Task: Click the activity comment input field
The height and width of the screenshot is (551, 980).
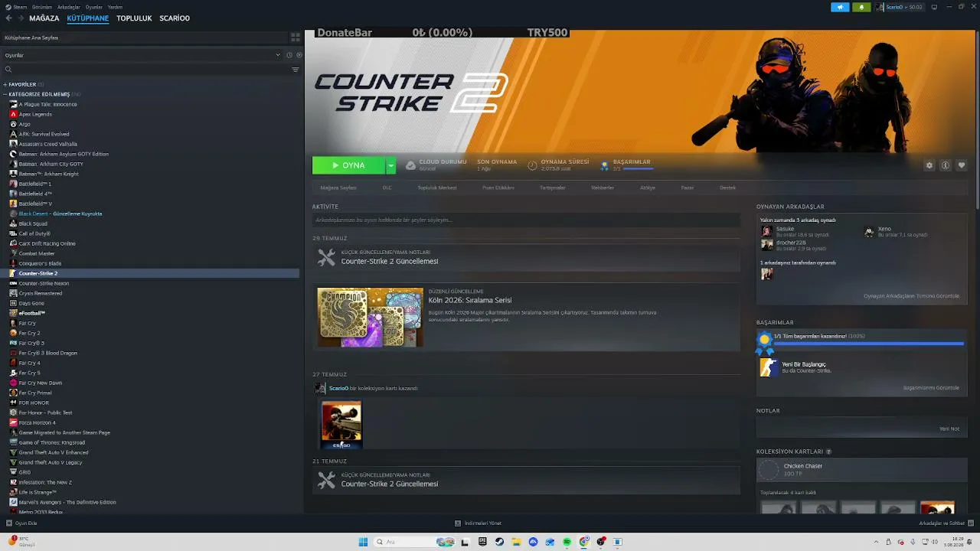Action: (x=526, y=220)
